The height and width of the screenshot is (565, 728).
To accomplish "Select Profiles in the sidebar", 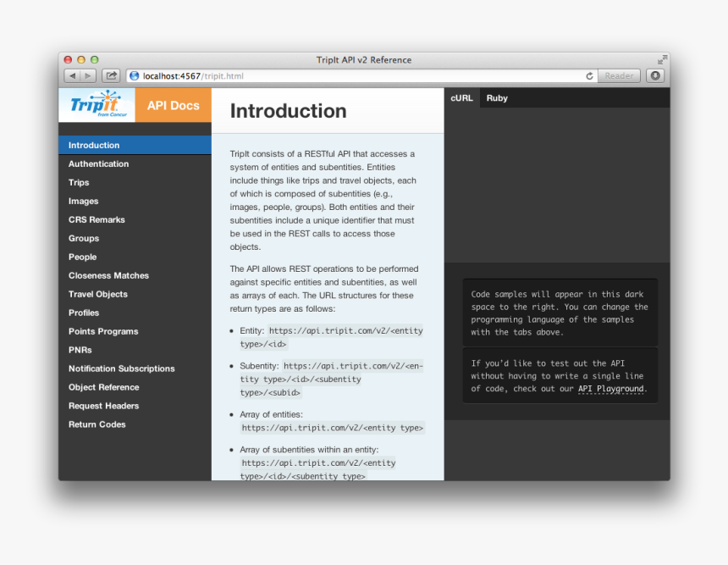I will (135, 313).
